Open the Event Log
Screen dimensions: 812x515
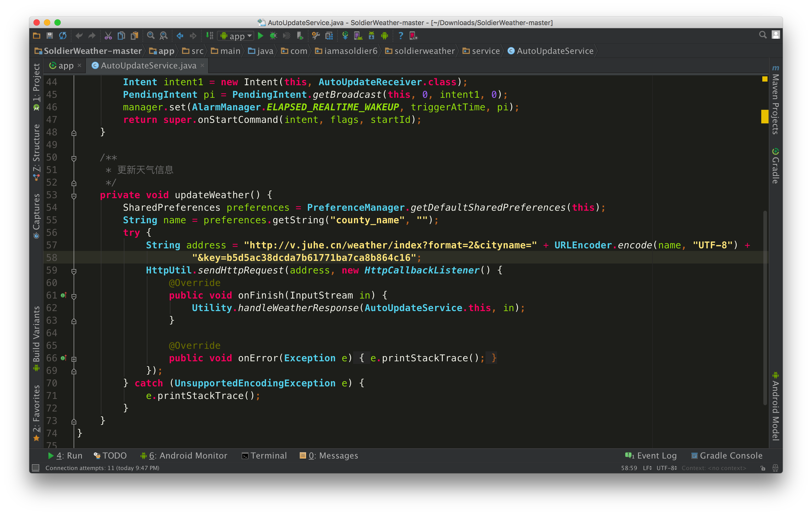[651, 455]
